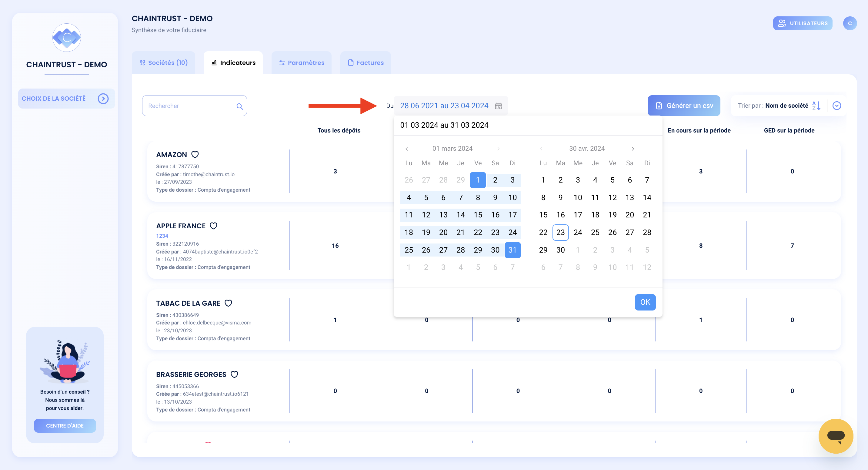
Task: Choose April 10 in the right calendar
Action: (x=578, y=198)
